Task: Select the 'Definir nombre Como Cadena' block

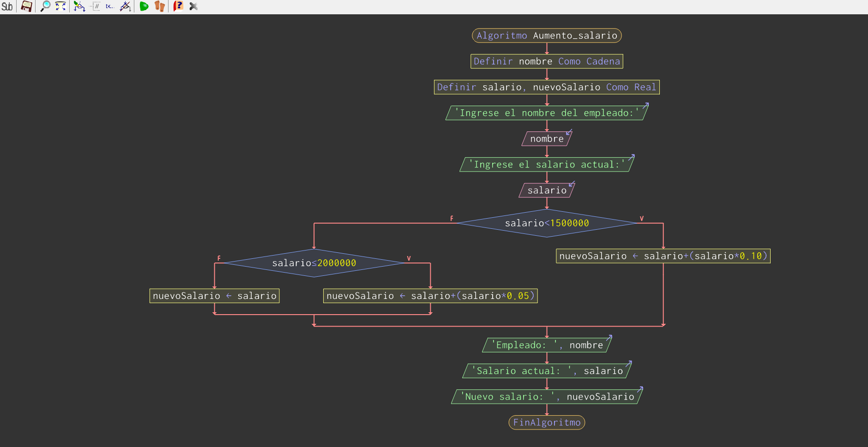Action: point(547,61)
